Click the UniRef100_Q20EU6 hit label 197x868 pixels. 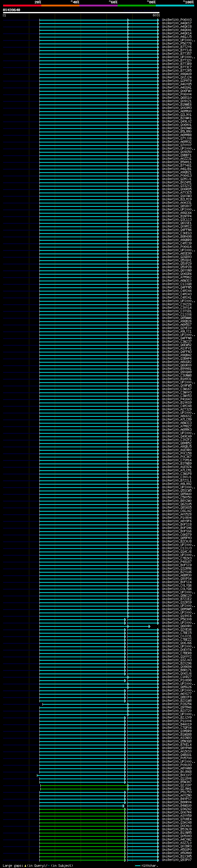point(177,629)
